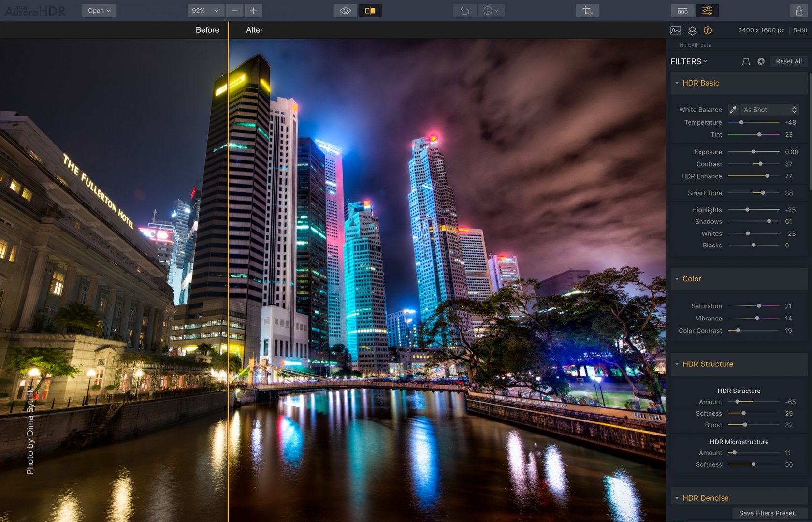
Task: Open the 92% zoom level dropdown
Action: pyautogui.click(x=205, y=11)
